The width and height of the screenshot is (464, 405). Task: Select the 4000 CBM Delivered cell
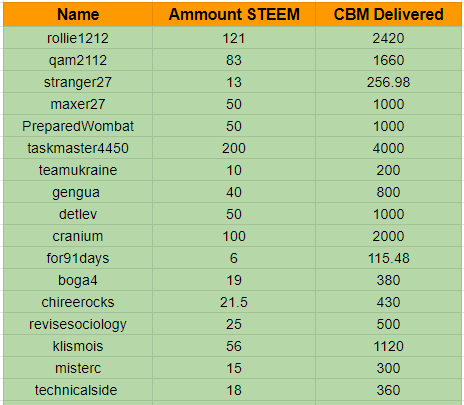[x=388, y=148]
